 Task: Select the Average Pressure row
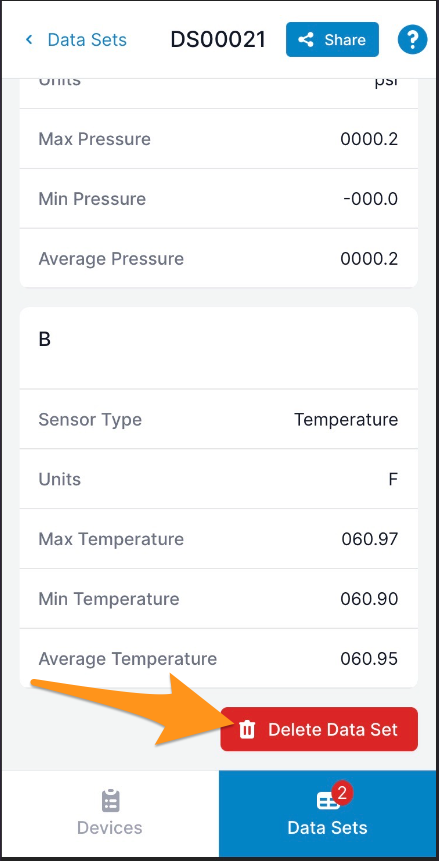coord(219,259)
